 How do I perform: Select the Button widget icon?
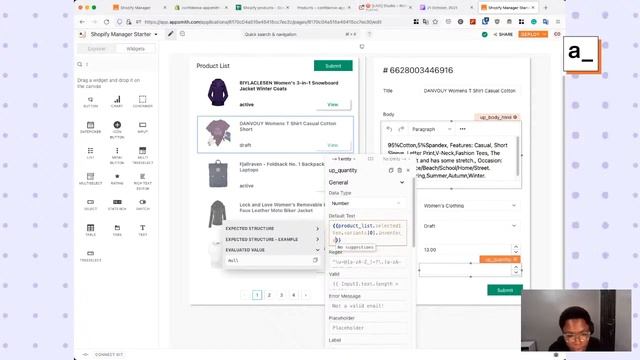(91, 100)
